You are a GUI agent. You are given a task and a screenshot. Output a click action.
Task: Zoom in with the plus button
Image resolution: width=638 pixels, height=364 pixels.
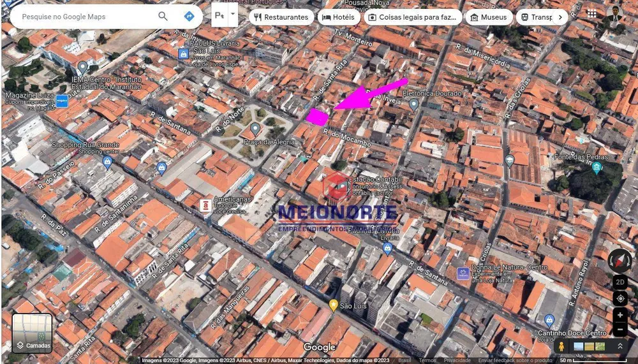coord(620,315)
